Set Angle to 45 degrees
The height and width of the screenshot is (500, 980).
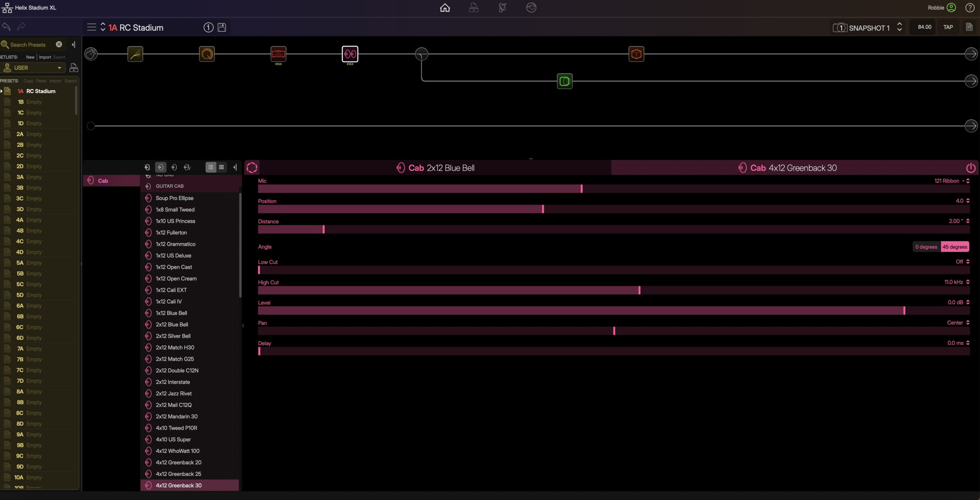coord(955,247)
